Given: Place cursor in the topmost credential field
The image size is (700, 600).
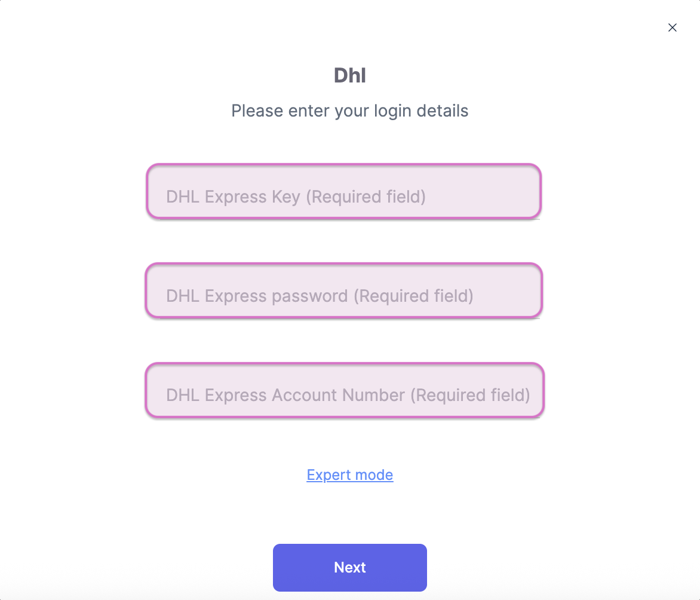Looking at the screenshot, I should [x=343, y=191].
